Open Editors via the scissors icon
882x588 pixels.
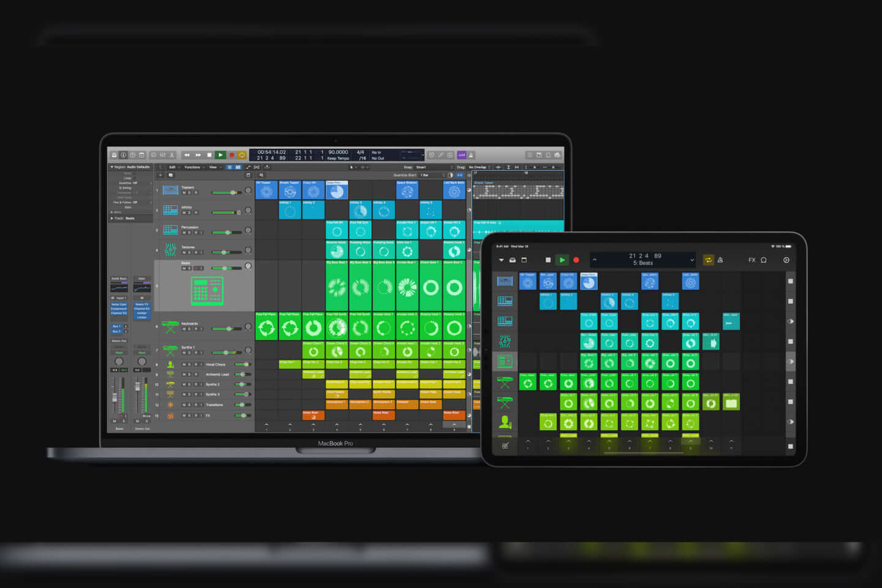[172, 155]
